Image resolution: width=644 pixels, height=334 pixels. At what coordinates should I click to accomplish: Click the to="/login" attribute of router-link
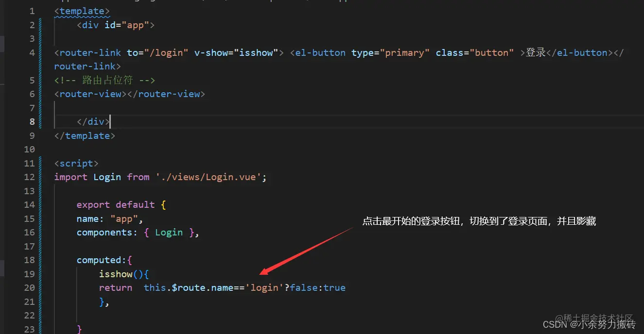click(x=157, y=52)
